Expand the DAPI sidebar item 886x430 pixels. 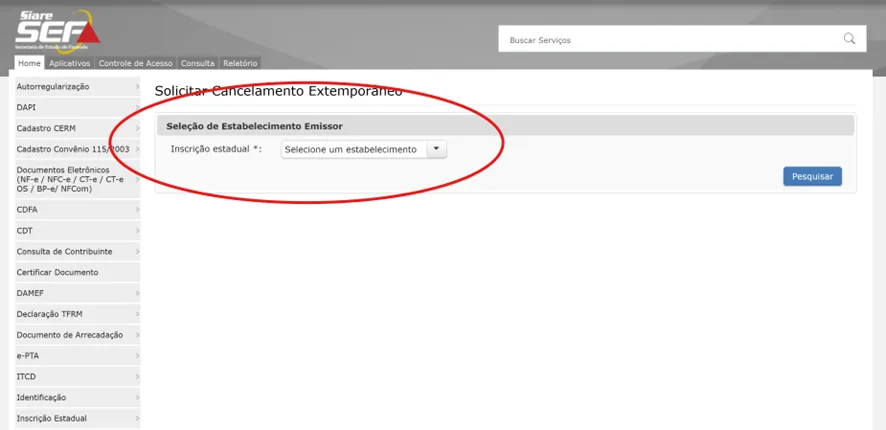78,107
